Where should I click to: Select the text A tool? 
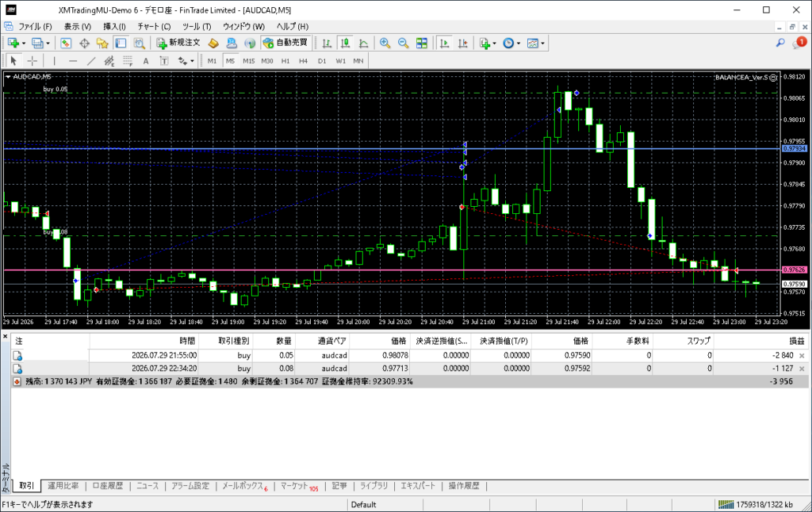(146, 61)
